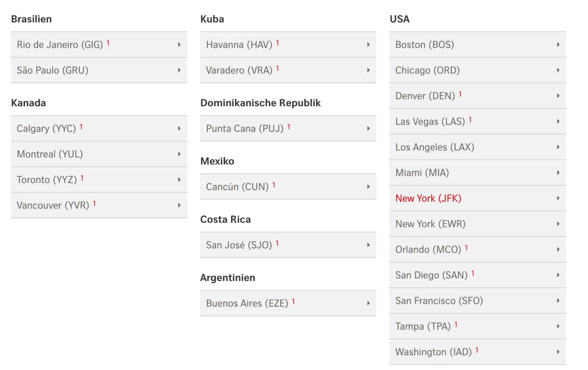Select Montreal (YUL) from the Kanada list

point(99,154)
